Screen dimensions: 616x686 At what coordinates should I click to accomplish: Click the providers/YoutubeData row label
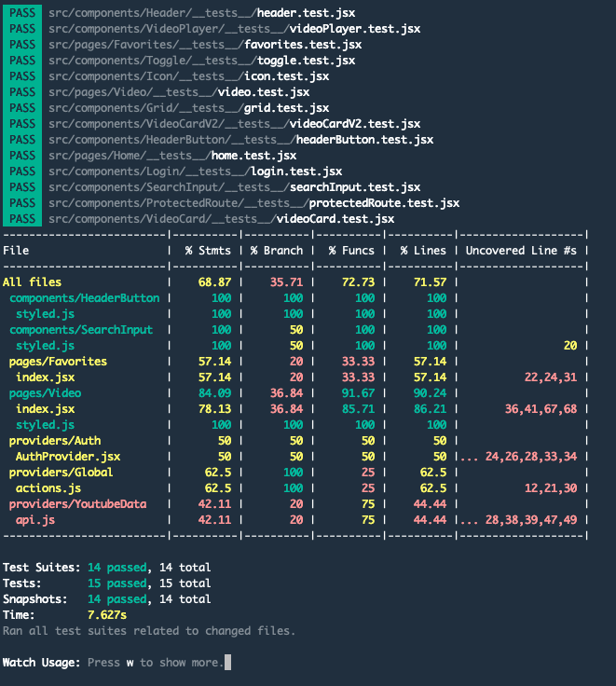[78, 504]
